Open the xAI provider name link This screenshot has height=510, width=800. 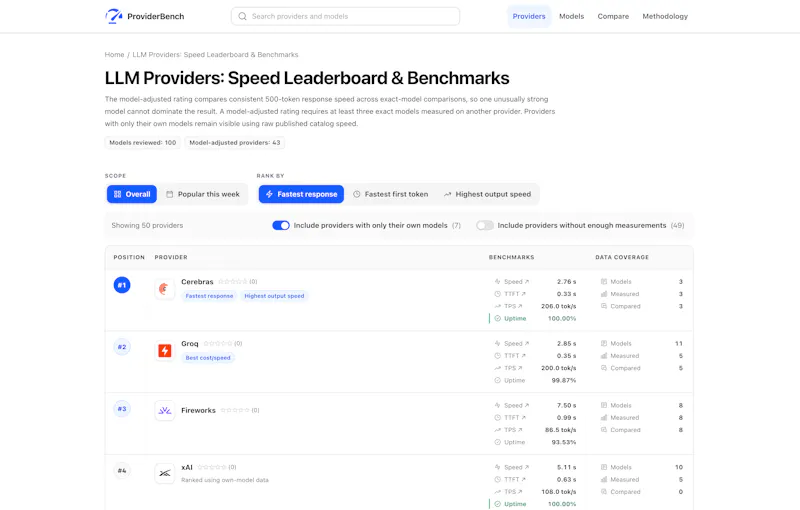click(187, 467)
